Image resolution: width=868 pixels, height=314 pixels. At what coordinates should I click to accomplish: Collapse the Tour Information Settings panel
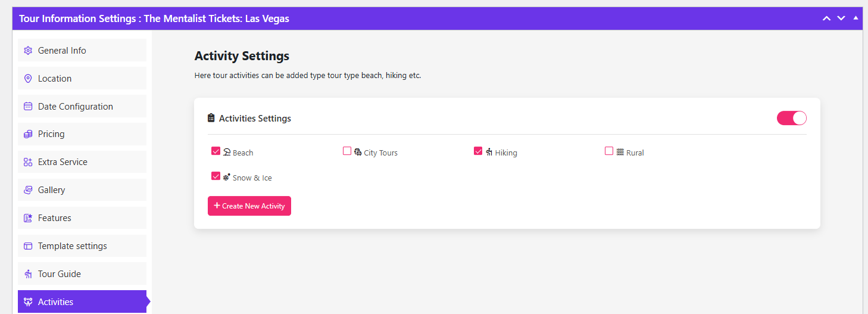(856, 18)
